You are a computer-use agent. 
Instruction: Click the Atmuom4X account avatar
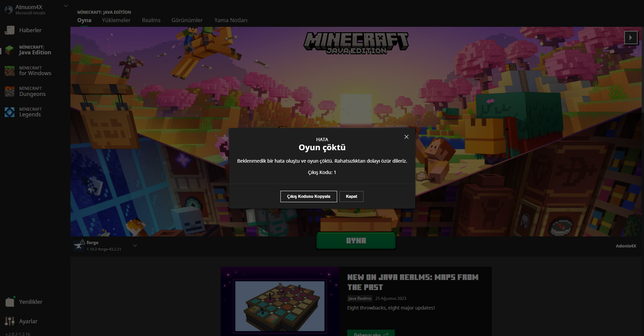click(x=9, y=10)
